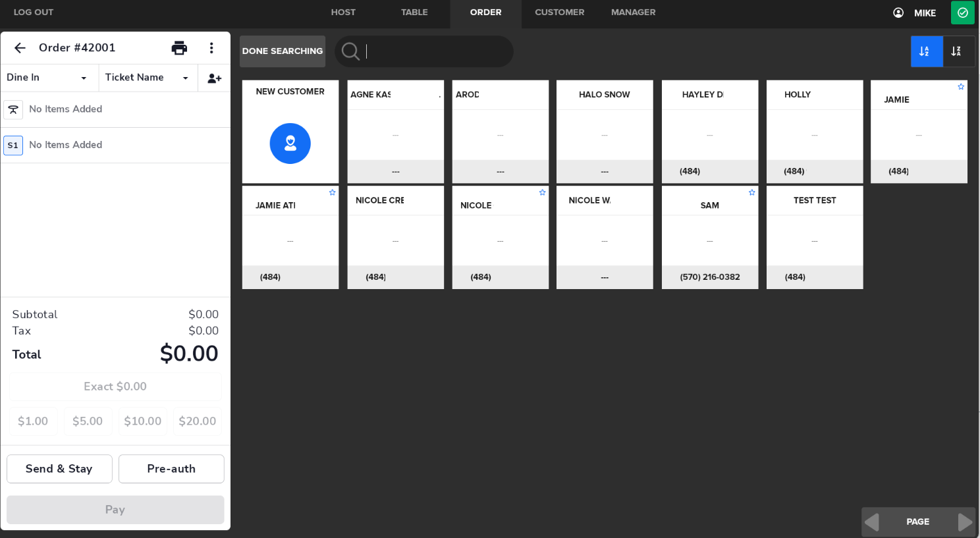980x538 pixels.
Task: Switch to the CUSTOMER tab
Action: point(559,13)
